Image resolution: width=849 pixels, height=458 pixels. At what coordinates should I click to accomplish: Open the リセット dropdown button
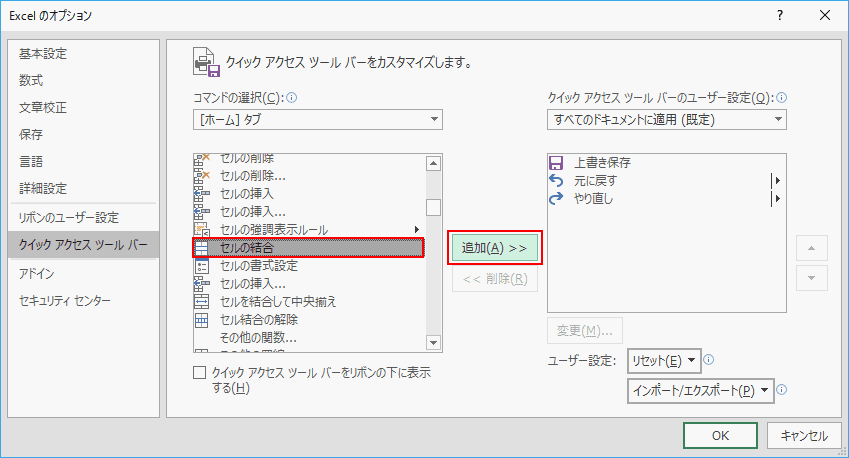point(664,361)
